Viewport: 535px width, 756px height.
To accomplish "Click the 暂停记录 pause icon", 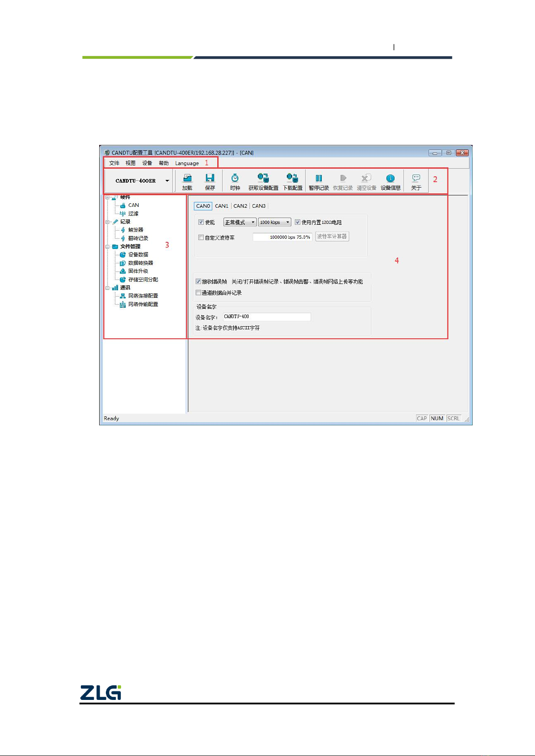I will coord(319,178).
